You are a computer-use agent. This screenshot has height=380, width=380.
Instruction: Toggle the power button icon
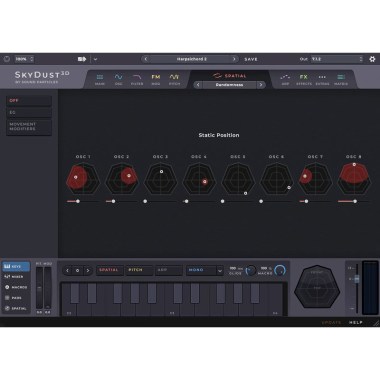(7, 59)
